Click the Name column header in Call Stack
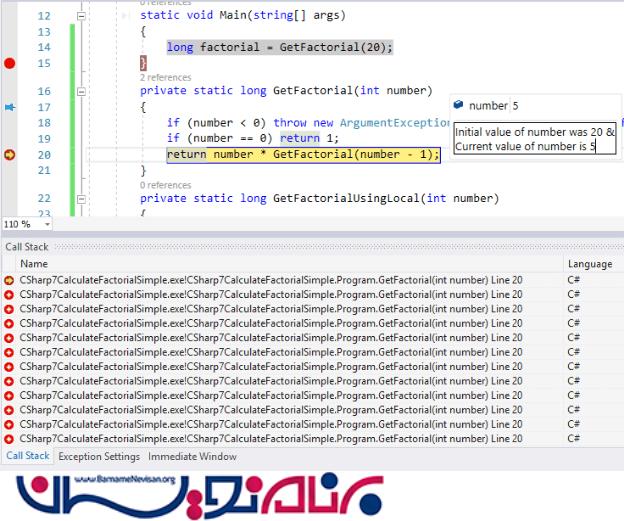Image resolution: width=624 pixels, height=521 pixels. [x=34, y=264]
